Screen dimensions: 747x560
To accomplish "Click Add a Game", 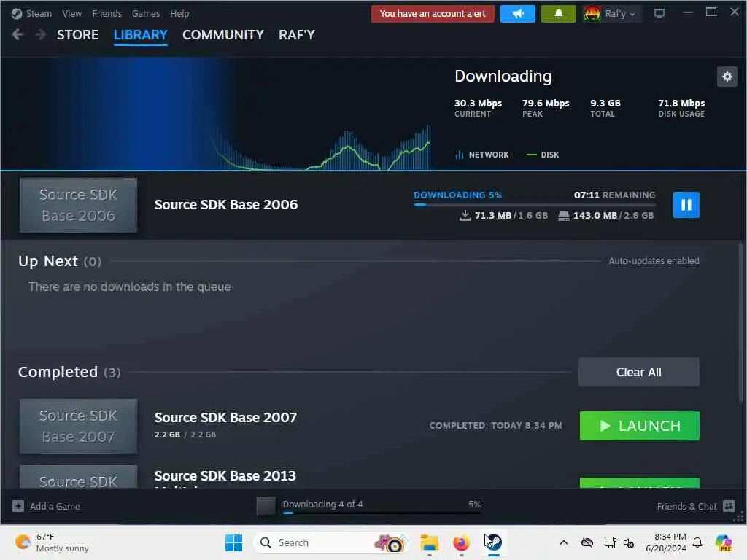I will click(x=55, y=507).
